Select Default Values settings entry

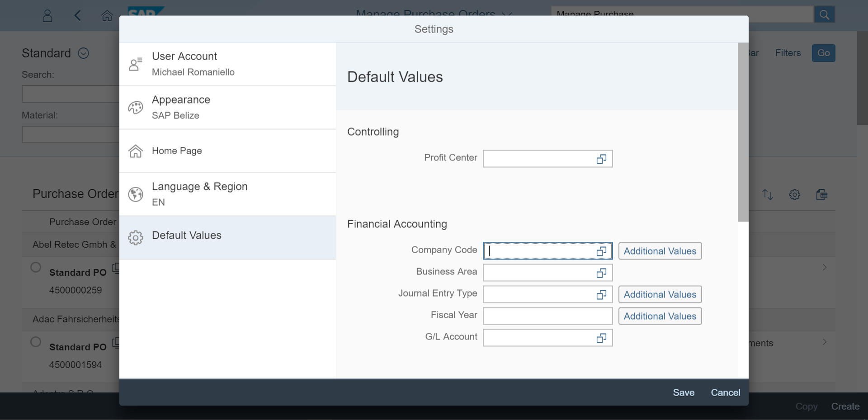click(227, 238)
